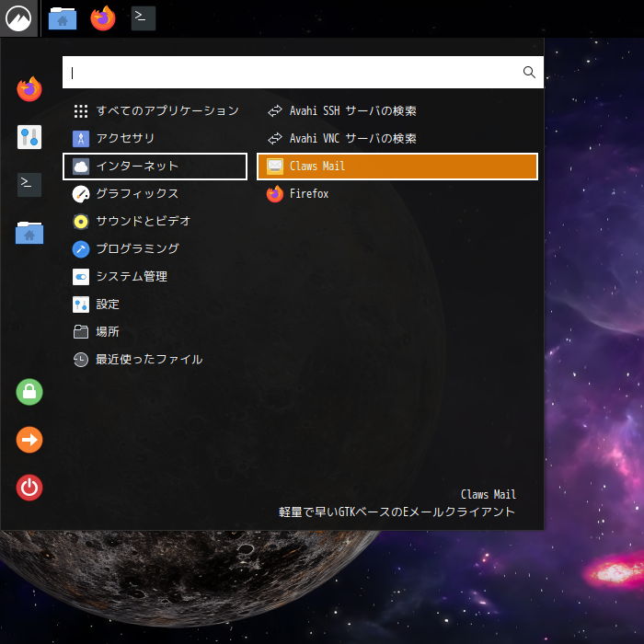Select the 設定 category
The image size is (644, 644).
coord(155,305)
